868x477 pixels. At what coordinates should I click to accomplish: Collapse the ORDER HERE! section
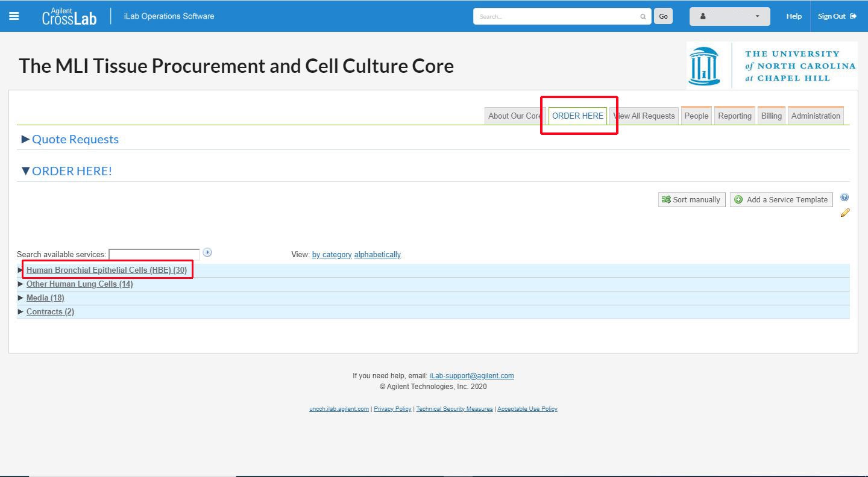pos(72,171)
